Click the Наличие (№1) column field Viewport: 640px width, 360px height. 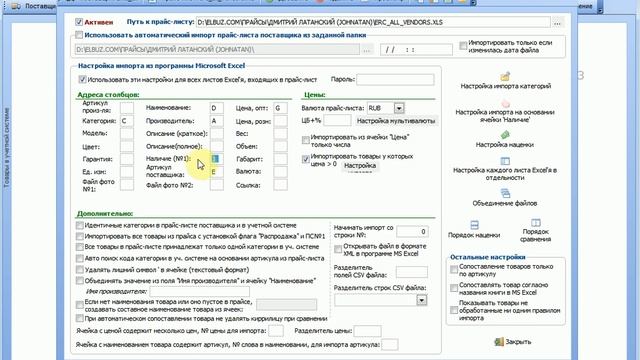pyautogui.click(x=216, y=159)
